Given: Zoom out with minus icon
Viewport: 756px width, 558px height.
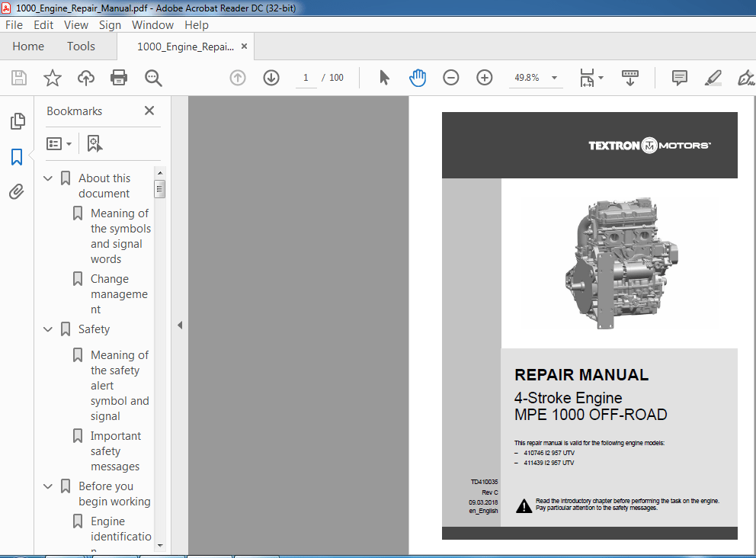Looking at the screenshot, I should tap(451, 78).
